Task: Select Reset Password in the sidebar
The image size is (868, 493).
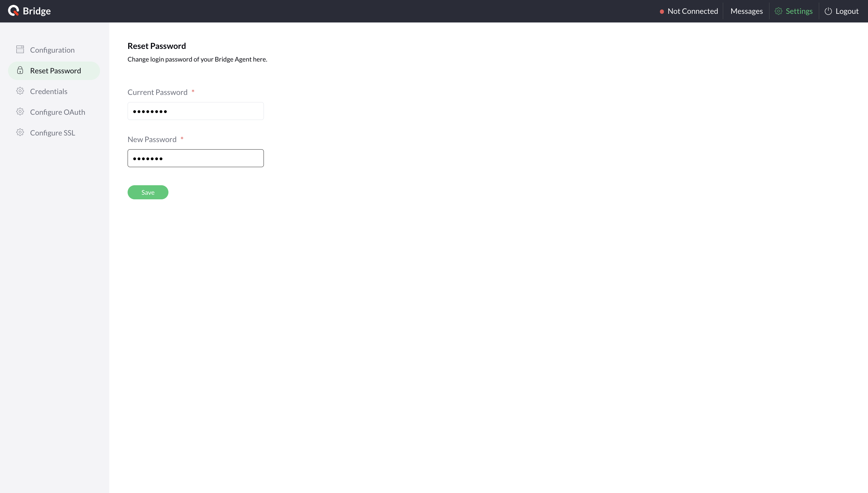Action: coord(54,70)
